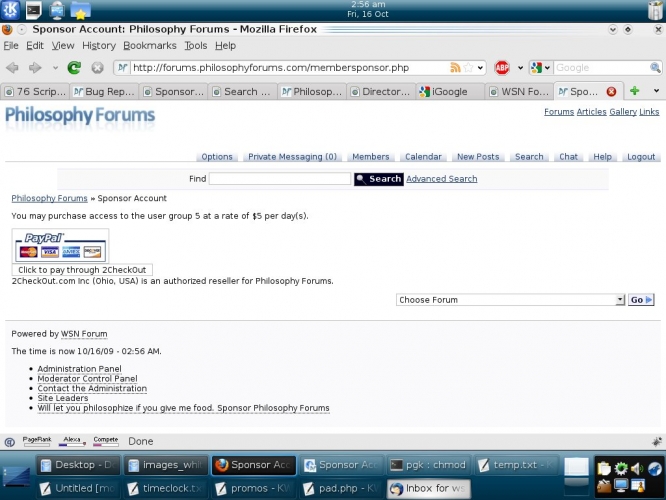Open the Advanced Search link
Viewport: 666px width, 500px height.
(441, 179)
